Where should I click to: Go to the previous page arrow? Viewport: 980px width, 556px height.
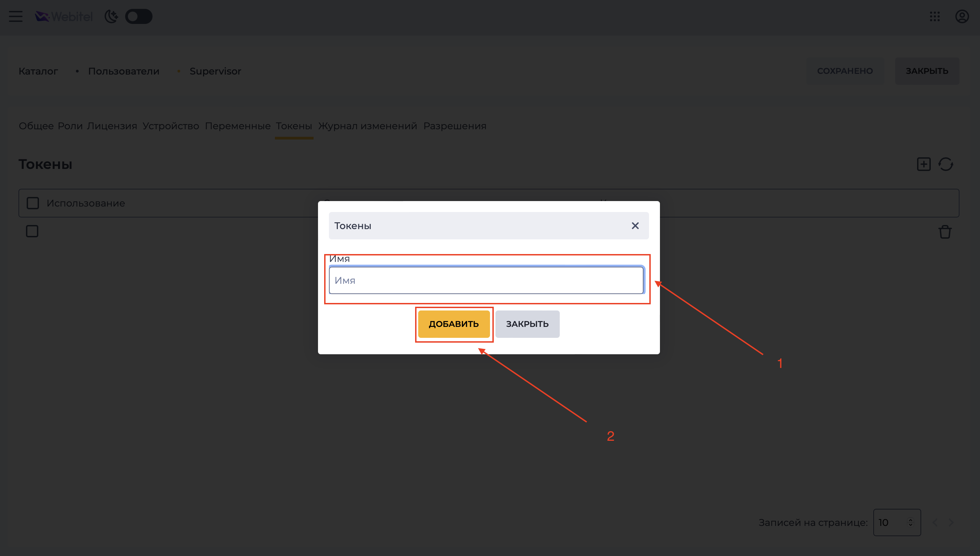[935, 522]
